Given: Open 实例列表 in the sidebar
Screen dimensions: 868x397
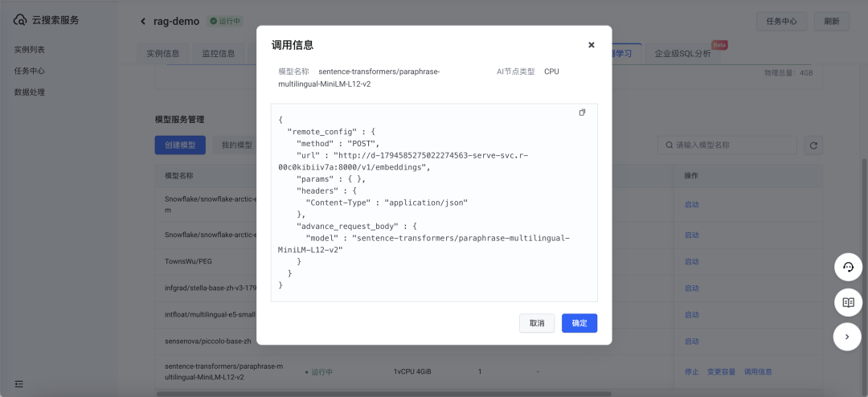Looking at the screenshot, I should pos(30,50).
